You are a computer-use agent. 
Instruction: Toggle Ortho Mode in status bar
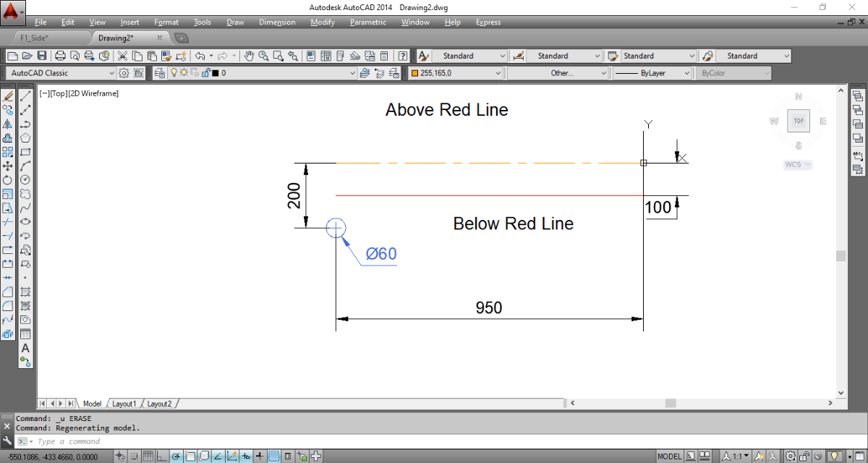point(161,456)
